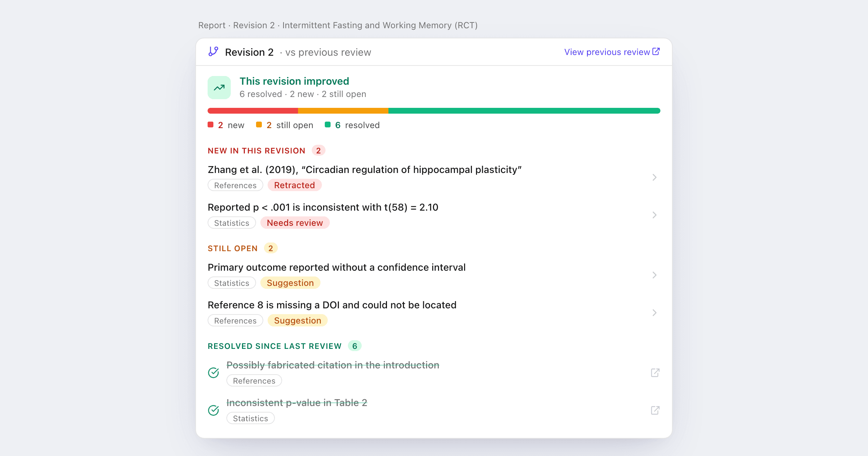Select the Suggestion tag under confidence interval
Viewport: 868px width, 456px height.
(290, 283)
